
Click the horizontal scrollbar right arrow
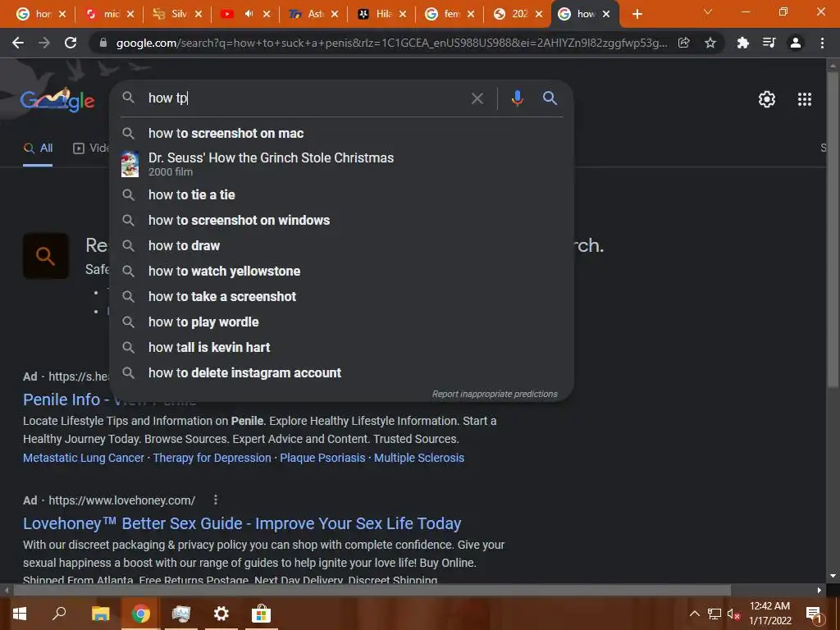819,591
